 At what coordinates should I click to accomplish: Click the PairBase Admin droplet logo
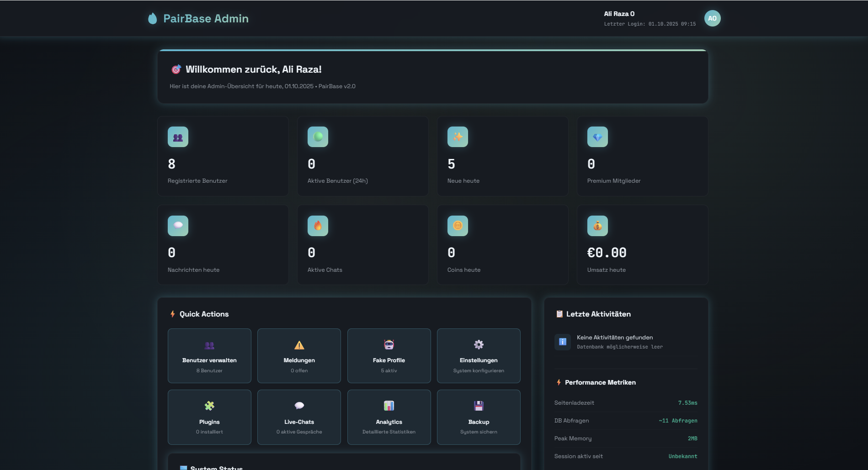click(153, 18)
